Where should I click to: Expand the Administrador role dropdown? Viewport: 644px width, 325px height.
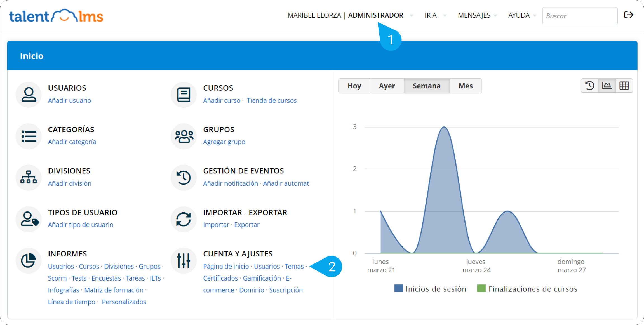click(x=411, y=15)
